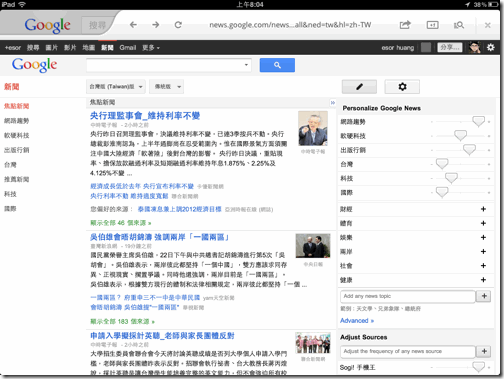Screen dimensions: 504x379
Task: Open 圖片 in the black bar
Action: click(x=52, y=48)
